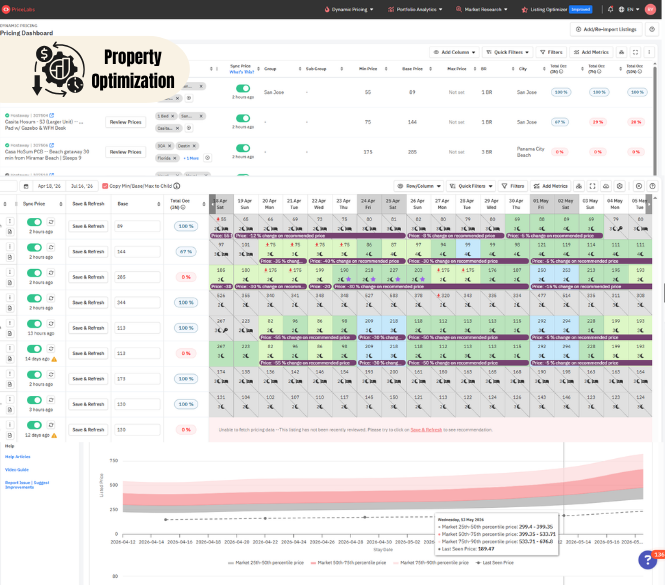Click fullscreen icon in upper listings toolbar
The height and width of the screenshot is (585, 665).
(635, 52)
